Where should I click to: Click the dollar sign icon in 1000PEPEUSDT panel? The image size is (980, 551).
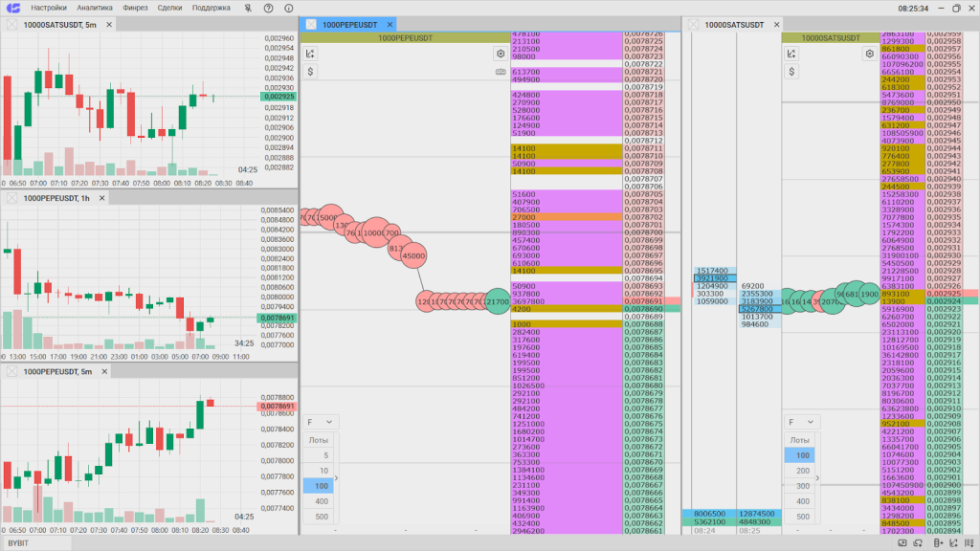tap(310, 72)
